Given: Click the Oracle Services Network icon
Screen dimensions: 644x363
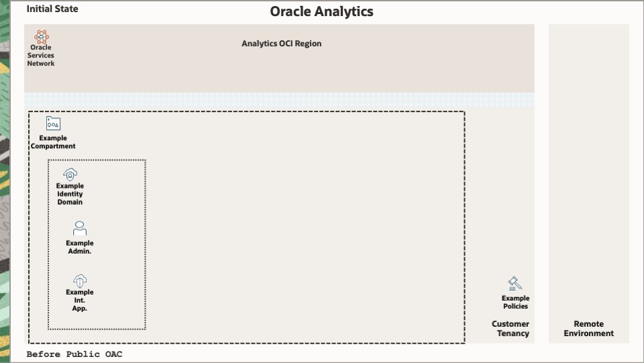Looking at the screenshot, I should coord(42,36).
